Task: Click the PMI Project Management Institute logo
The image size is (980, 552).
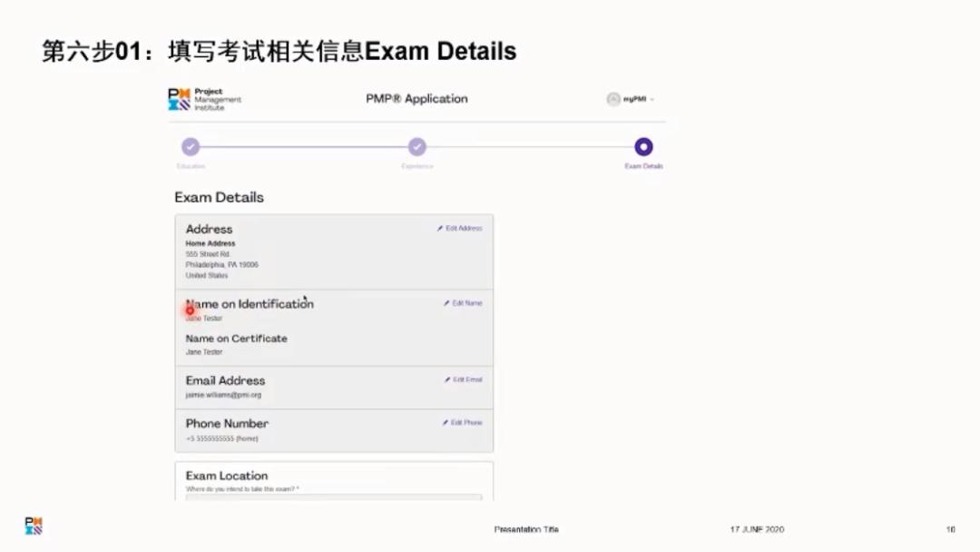Action: coord(200,100)
